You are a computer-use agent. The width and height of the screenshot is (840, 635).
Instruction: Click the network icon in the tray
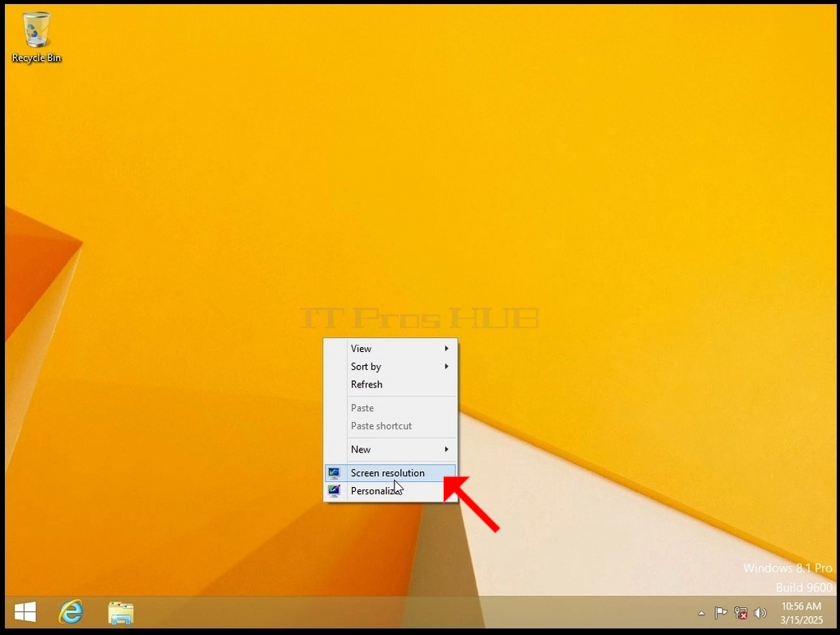tap(741, 613)
